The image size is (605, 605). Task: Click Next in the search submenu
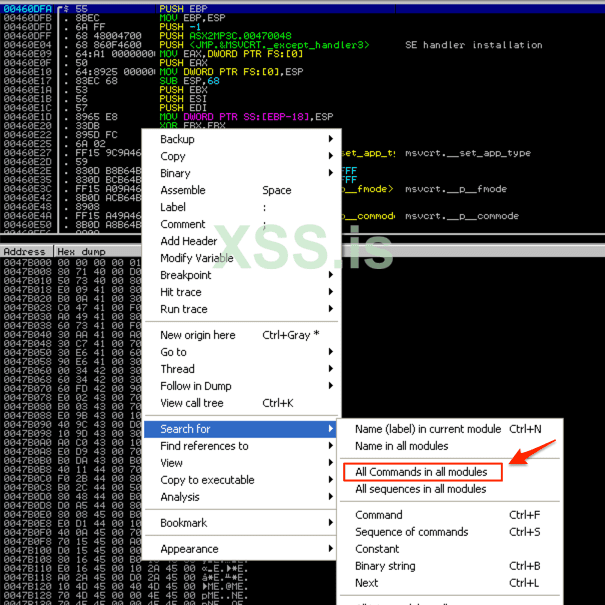pyautogui.click(x=450, y=583)
